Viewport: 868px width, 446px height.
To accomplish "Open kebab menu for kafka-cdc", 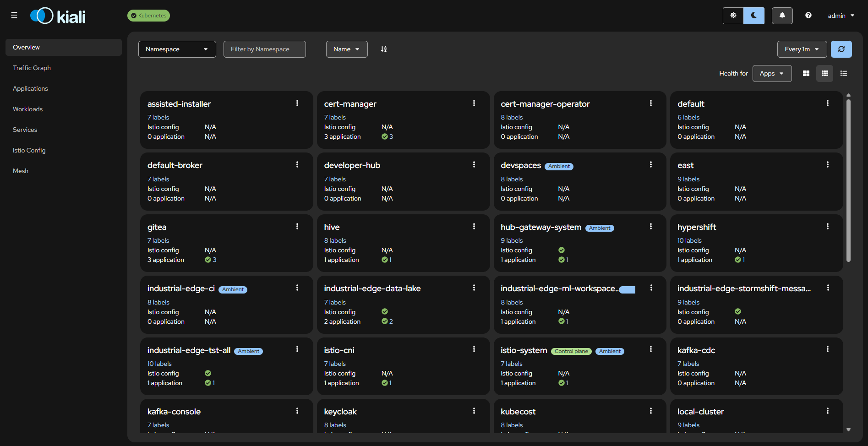I will pyautogui.click(x=828, y=349).
